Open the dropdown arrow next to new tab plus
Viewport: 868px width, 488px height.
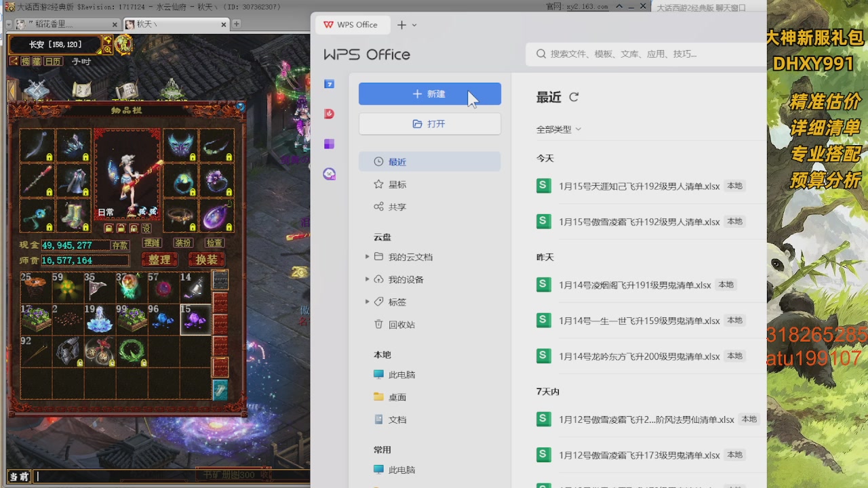point(414,25)
